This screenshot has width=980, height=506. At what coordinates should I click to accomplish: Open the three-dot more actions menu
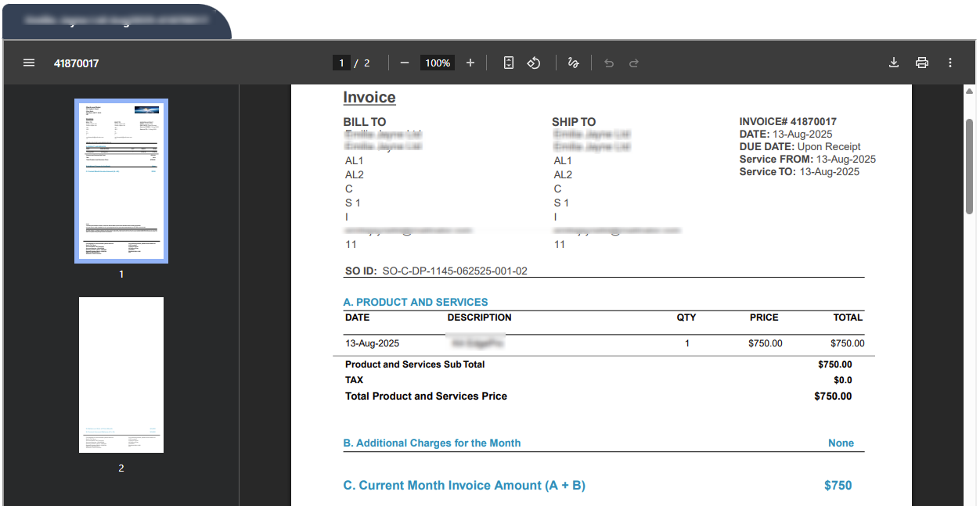950,63
